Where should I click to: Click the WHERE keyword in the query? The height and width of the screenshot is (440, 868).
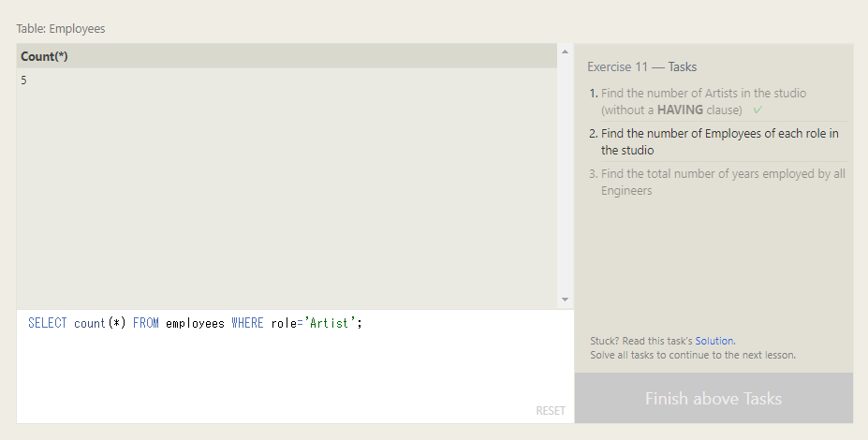247,323
